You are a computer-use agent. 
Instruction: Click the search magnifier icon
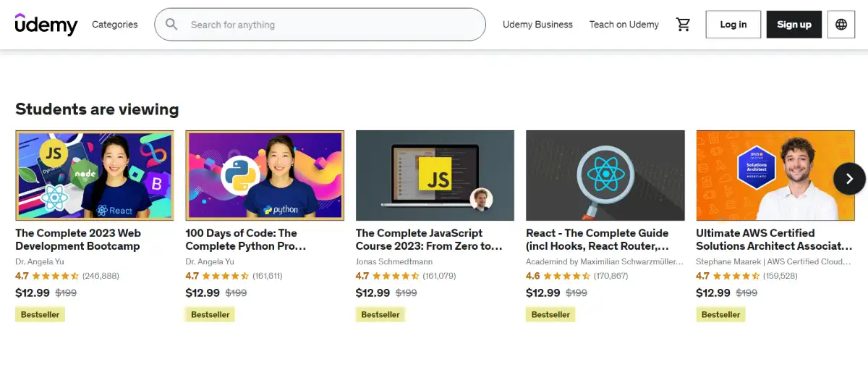[171, 25]
